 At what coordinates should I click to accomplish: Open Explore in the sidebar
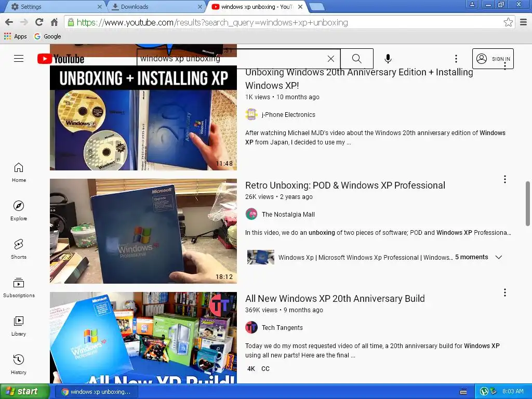click(19, 211)
